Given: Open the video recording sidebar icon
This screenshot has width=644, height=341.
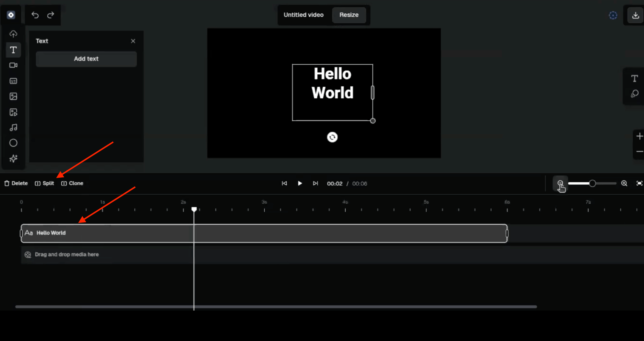Looking at the screenshot, I should (x=13, y=65).
